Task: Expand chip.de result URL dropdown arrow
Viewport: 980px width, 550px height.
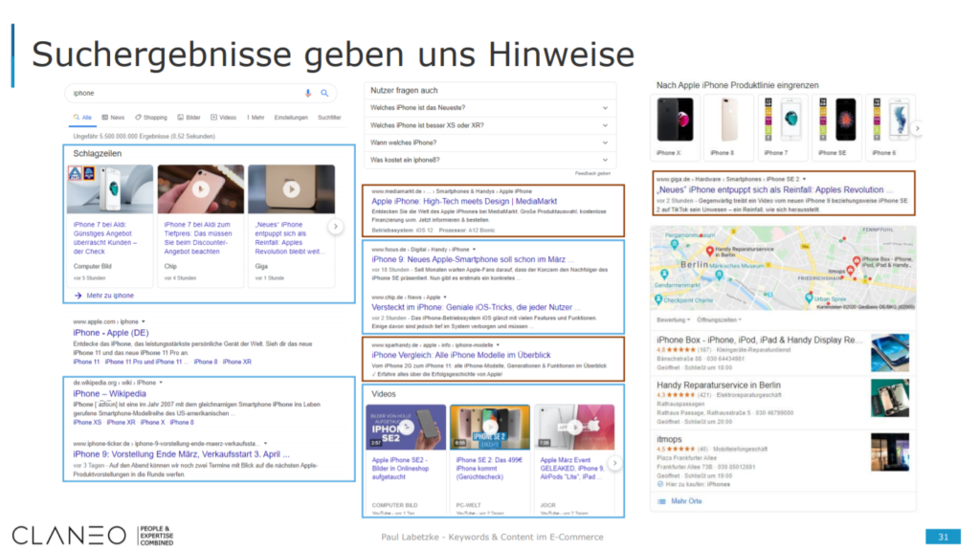Action: click(445, 297)
